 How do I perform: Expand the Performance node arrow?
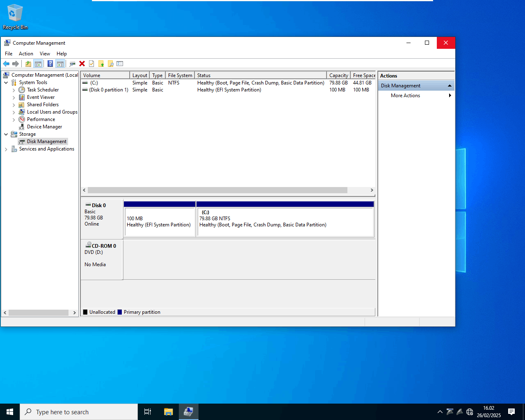[x=14, y=119]
